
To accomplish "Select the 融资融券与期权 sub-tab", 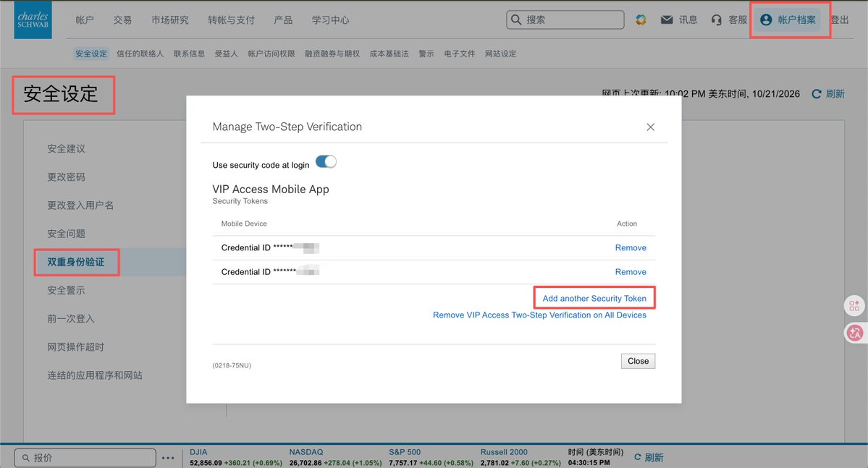I will click(x=332, y=54).
